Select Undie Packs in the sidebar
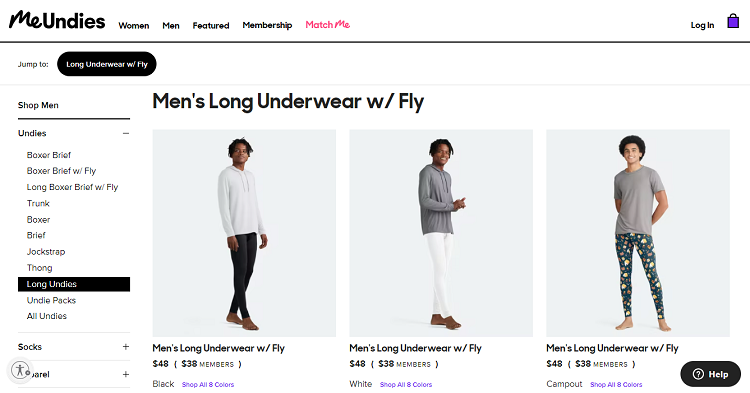 click(51, 300)
